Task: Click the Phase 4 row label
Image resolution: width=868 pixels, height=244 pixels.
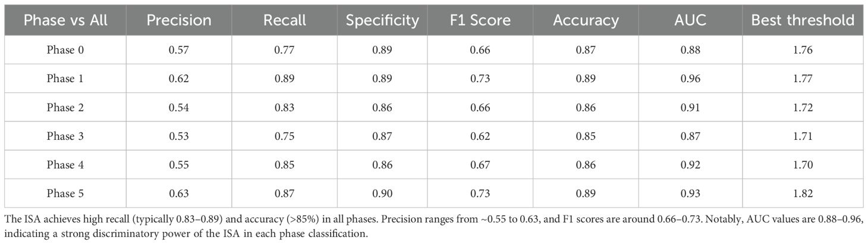Action: 65,164
